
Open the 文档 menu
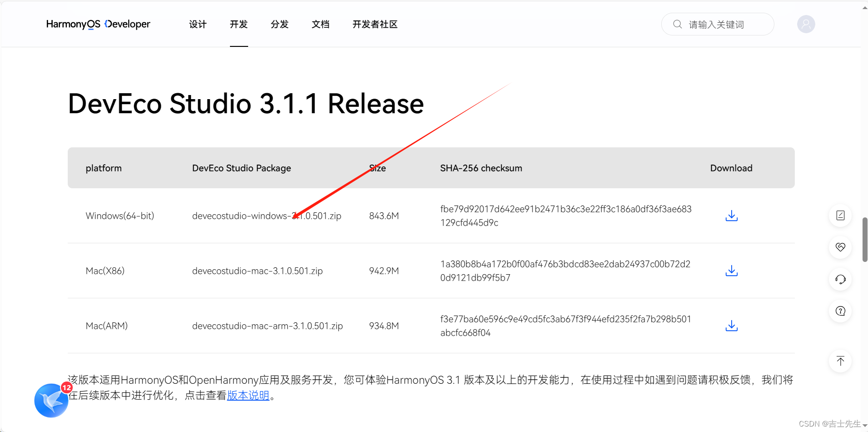[320, 24]
